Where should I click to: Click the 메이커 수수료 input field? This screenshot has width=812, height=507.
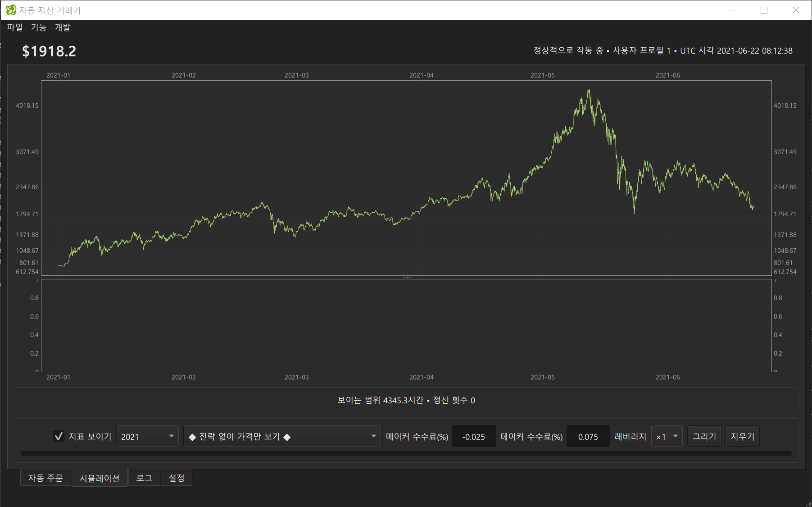(x=474, y=436)
